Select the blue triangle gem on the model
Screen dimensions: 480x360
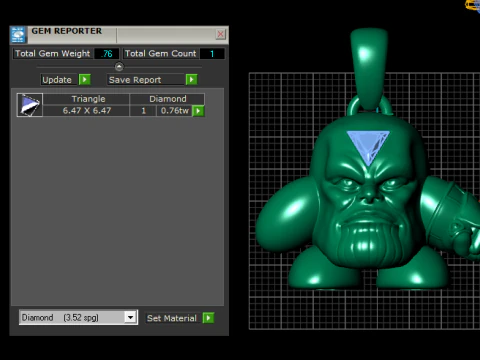368,145
